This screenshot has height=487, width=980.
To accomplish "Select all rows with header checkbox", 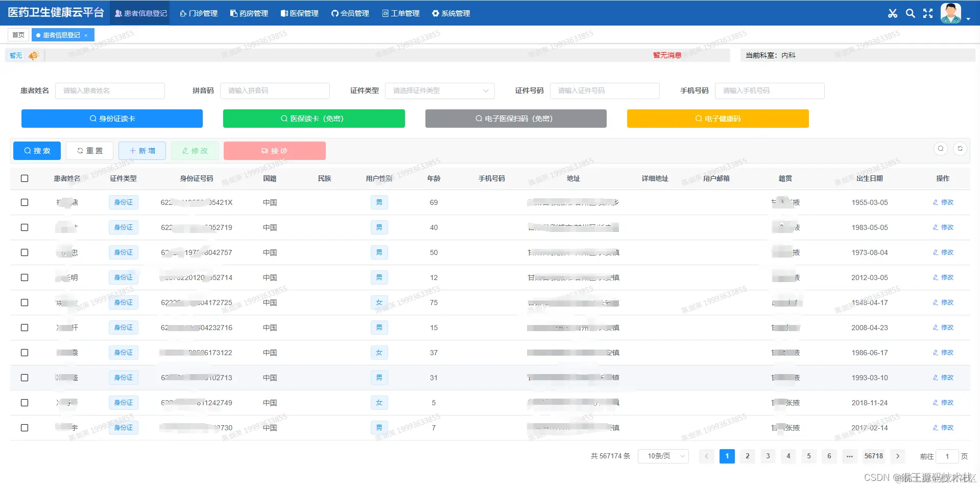I will (x=25, y=178).
